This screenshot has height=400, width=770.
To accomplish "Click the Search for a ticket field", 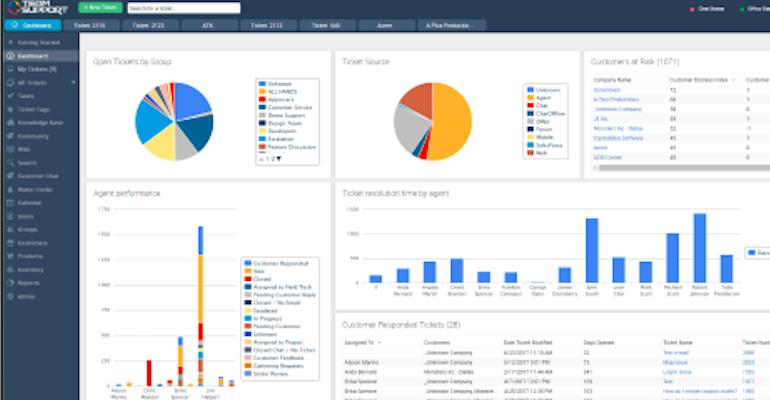I will (184, 8).
